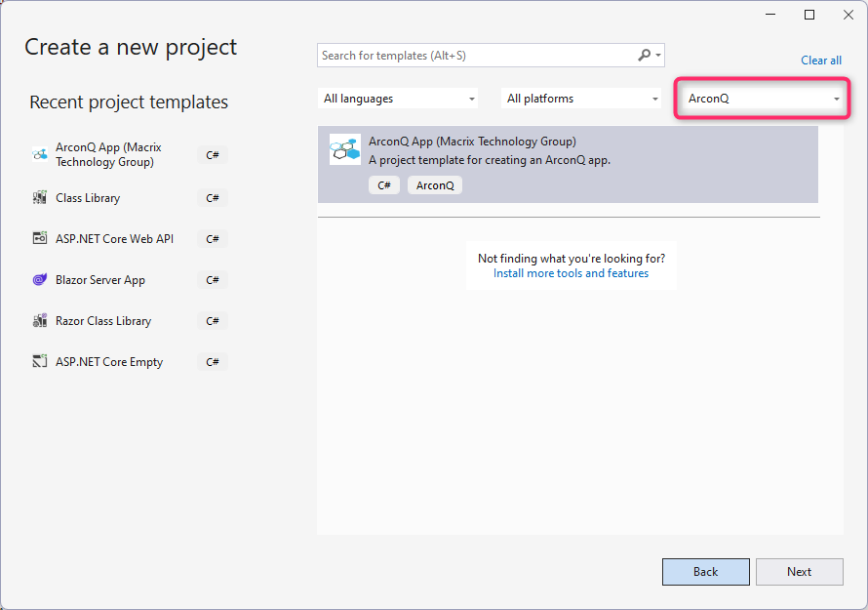This screenshot has height=610, width=868.
Task: Click the C# badge next to Class Library
Action: pyautogui.click(x=213, y=198)
